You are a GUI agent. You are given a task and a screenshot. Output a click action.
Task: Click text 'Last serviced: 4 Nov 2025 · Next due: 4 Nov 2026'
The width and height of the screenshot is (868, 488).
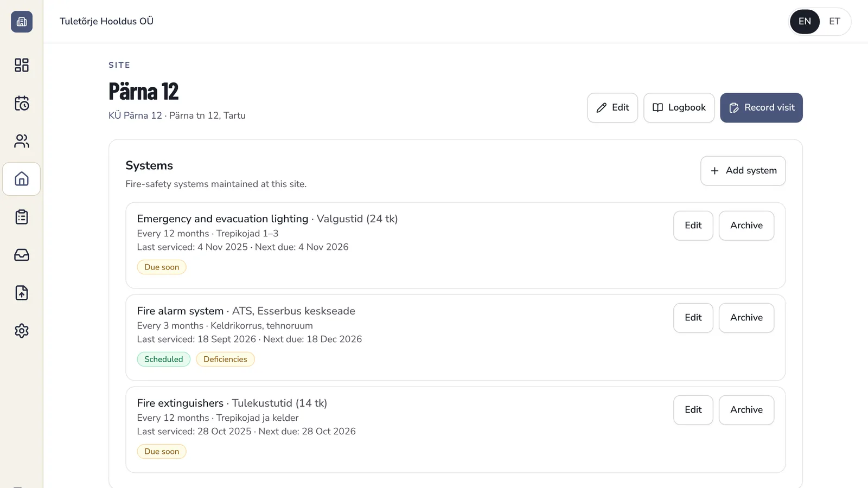242,247
